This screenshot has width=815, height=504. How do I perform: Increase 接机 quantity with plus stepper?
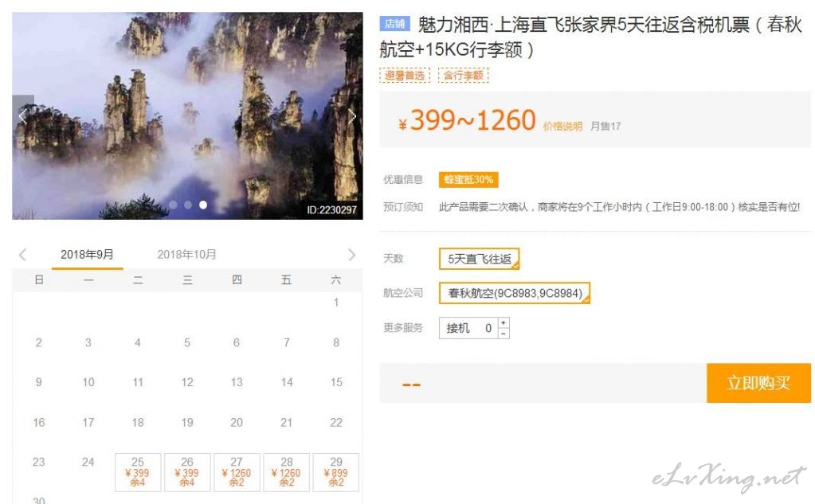tap(503, 322)
